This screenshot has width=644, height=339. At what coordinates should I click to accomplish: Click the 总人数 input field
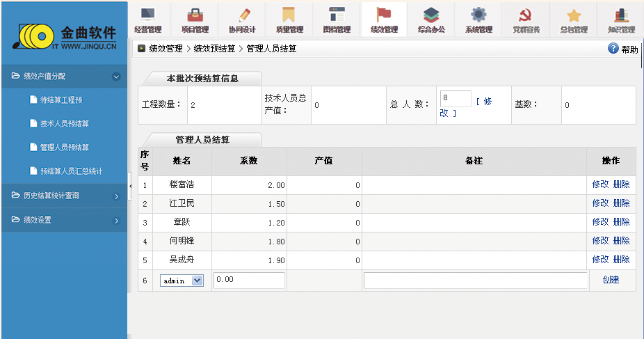(x=456, y=99)
